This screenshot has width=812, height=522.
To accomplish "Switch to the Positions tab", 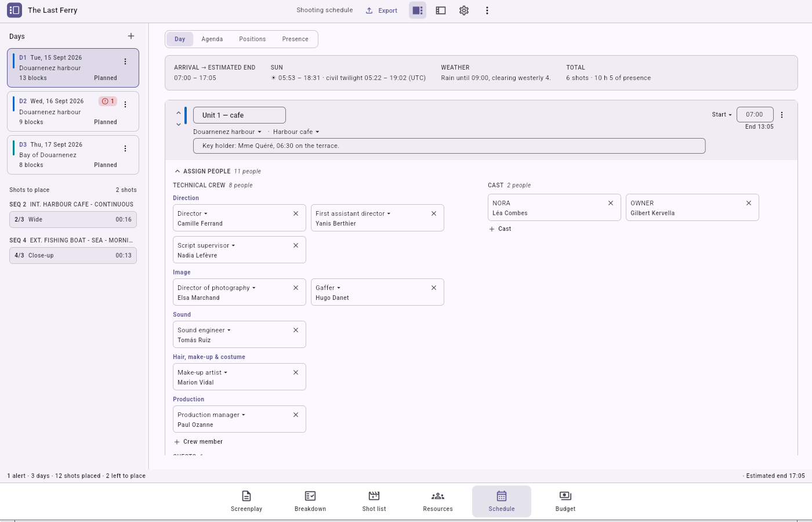I will [252, 39].
